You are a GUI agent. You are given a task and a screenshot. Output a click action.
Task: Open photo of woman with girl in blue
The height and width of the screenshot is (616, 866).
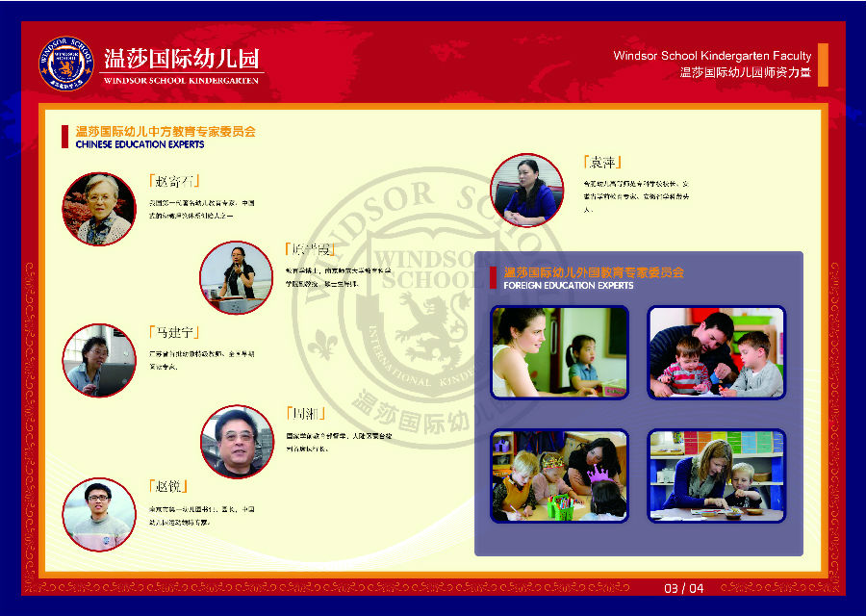559,352
